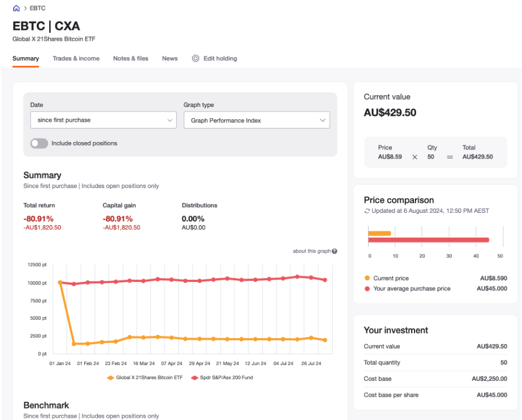Click the Your investment heading

(x=396, y=330)
